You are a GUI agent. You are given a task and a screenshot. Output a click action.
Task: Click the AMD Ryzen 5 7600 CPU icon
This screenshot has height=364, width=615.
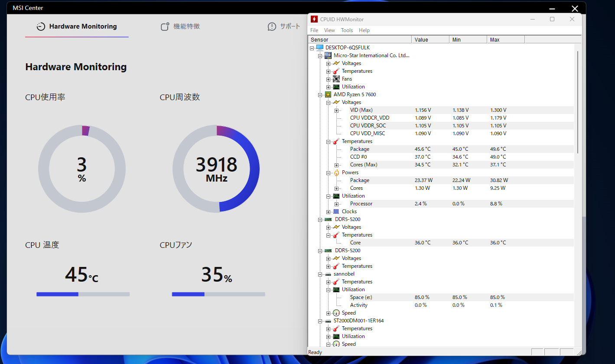pyautogui.click(x=328, y=94)
